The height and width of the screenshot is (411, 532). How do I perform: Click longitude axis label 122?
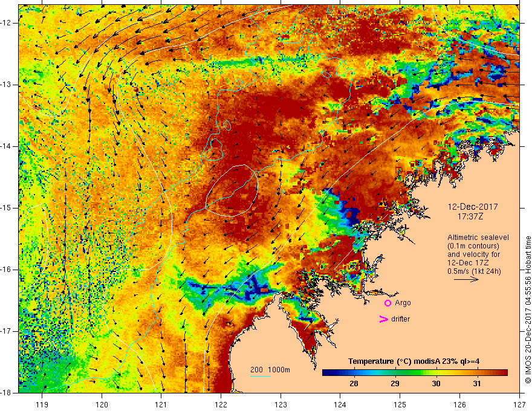coord(221,404)
